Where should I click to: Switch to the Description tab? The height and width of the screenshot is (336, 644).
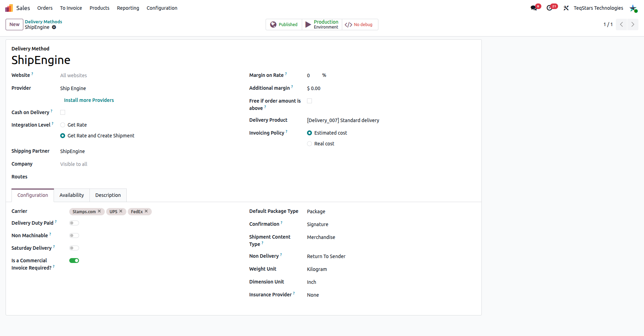pyautogui.click(x=108, y=195)
